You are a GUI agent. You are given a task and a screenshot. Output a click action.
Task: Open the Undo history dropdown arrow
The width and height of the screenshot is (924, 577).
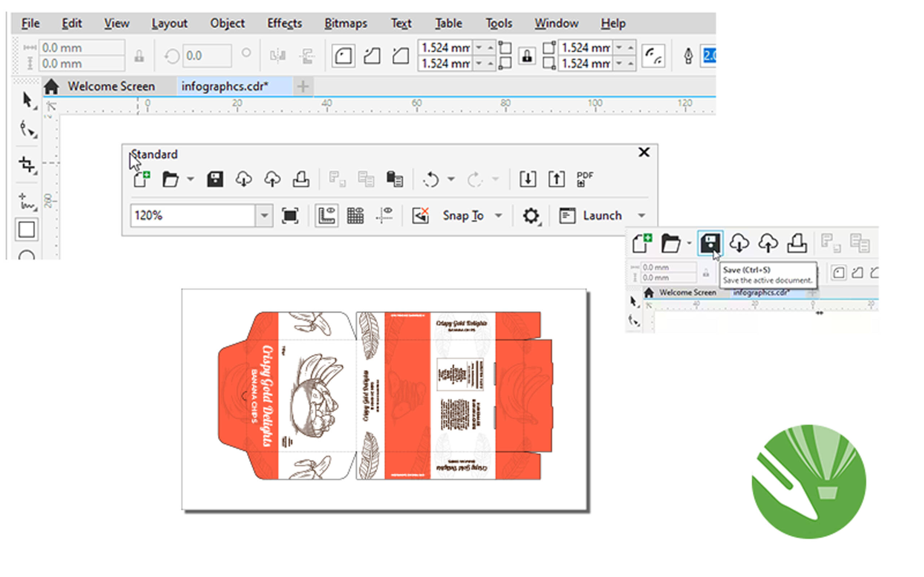click(451, 179)
